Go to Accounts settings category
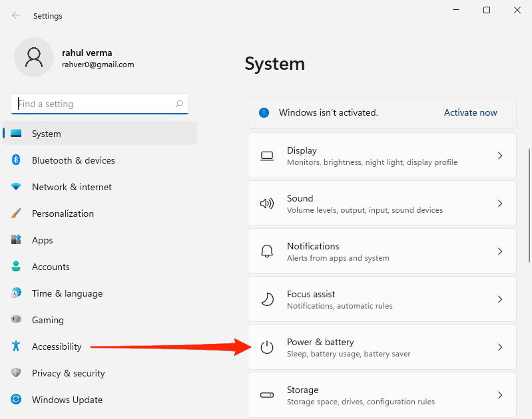 (x=51, y=267)
